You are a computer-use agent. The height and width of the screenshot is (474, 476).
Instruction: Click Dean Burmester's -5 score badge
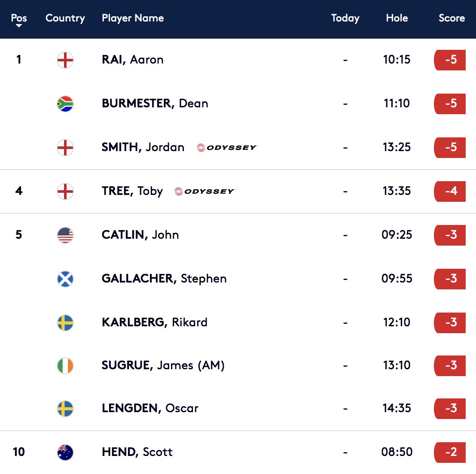tap(450, 104)
